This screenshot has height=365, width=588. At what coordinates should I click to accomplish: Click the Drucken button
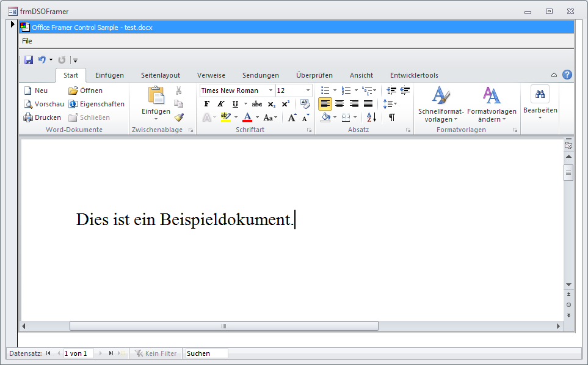[x=42, y=117]
